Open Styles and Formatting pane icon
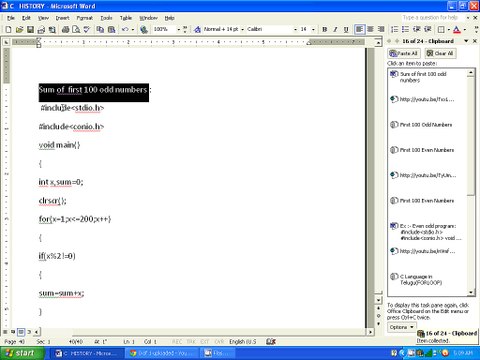This screenshot has width=480, height=360. (x=197, y=29)
